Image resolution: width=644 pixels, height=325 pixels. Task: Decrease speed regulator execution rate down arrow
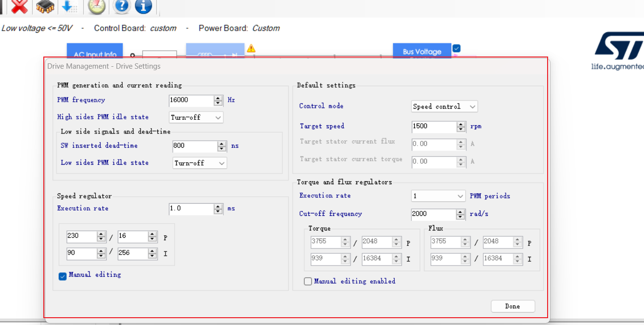tap(219, 211)
